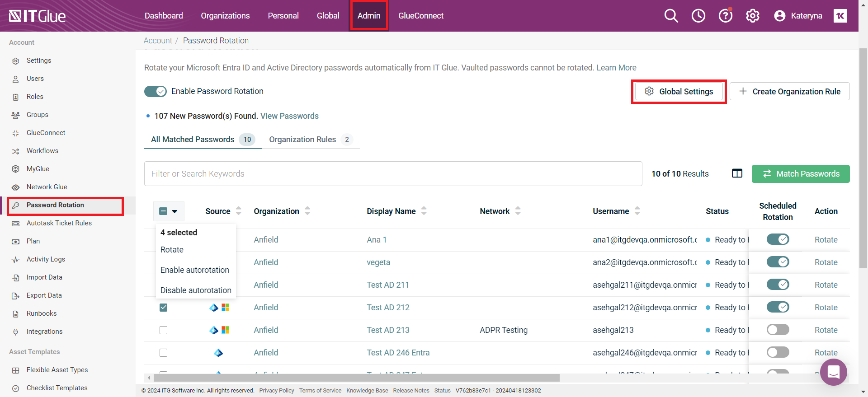Open Global Settings button
This screenshot has height=397, width=868.
click(679, 92)
